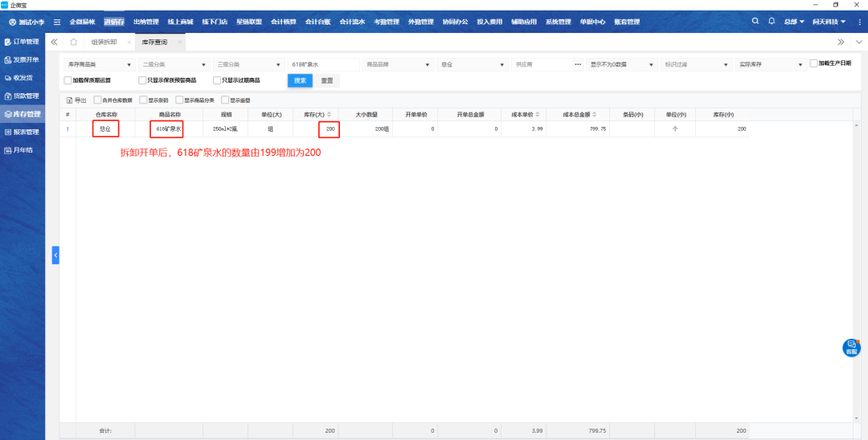Open the 出纳管理 top menu
Screen dimensions: 868x440
(145, 22)
